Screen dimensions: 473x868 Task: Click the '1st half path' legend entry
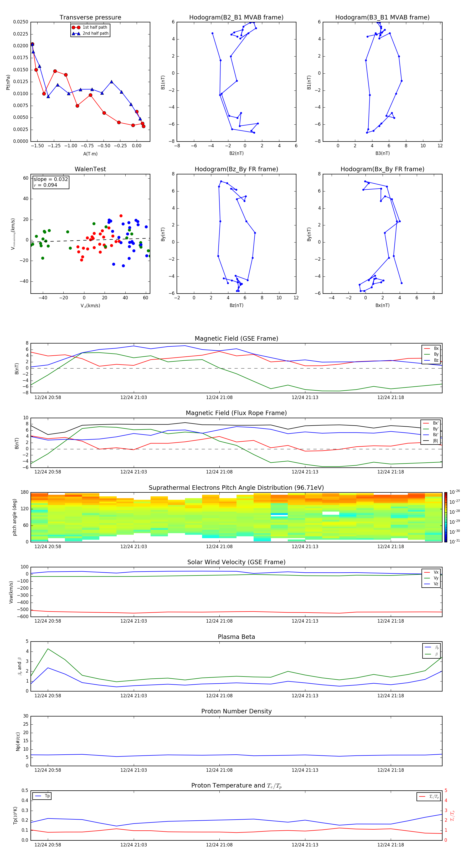[90, 27]
